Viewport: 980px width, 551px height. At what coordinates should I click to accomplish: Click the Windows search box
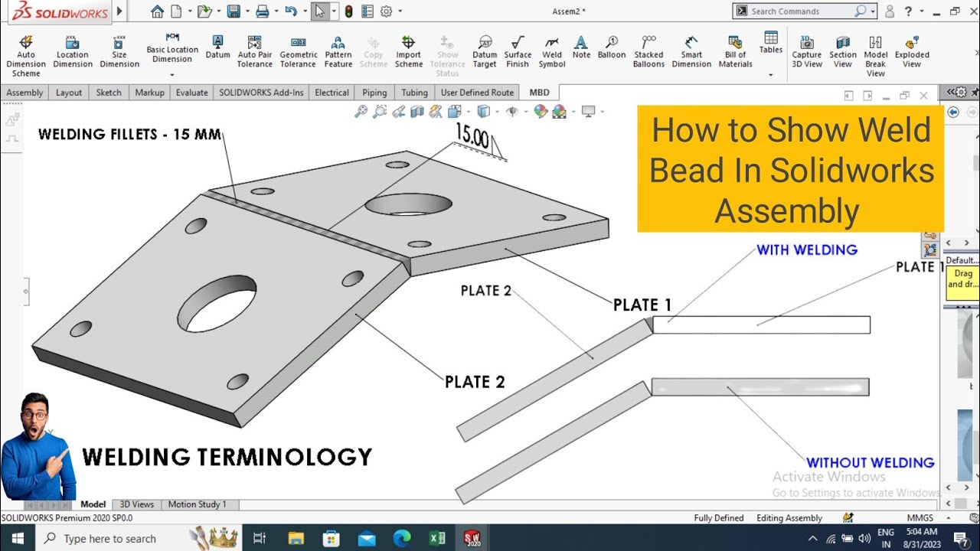tap(109, 539)
